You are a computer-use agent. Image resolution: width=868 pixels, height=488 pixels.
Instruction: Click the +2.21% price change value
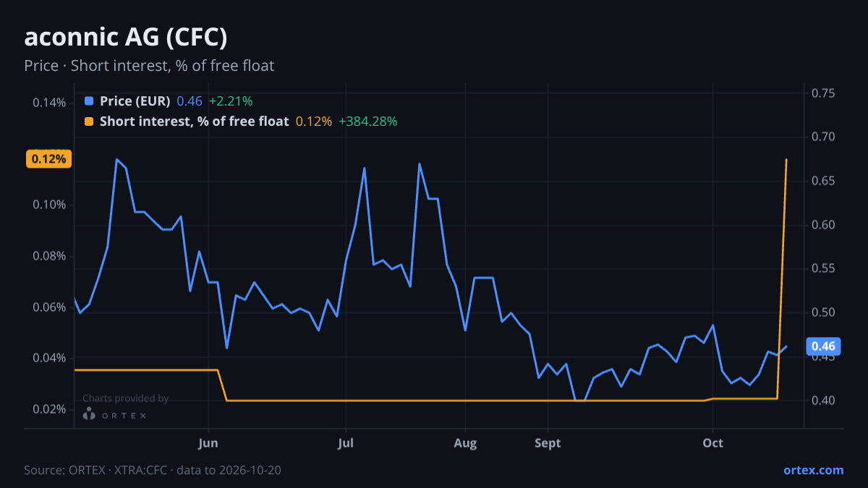click(x=231, y=101)
